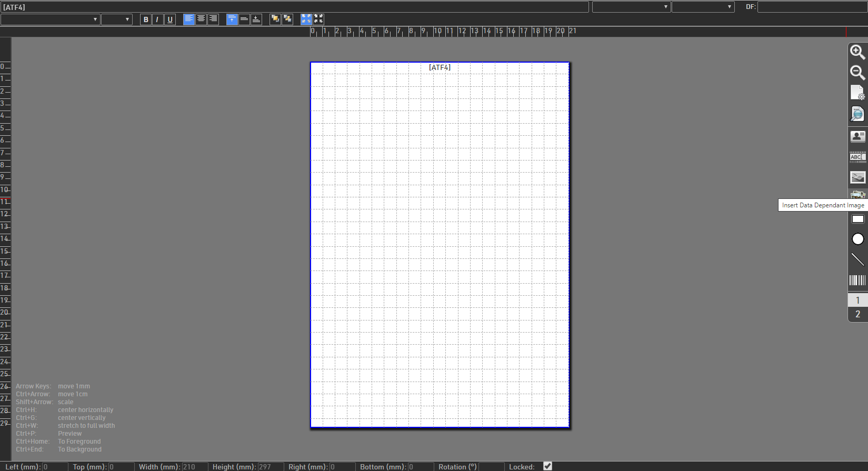
Task: Open the font size dropdown
Action: [x=116, y=19]
